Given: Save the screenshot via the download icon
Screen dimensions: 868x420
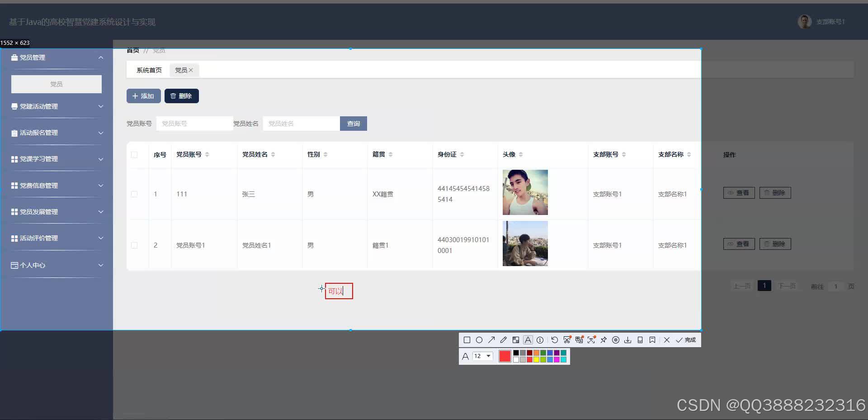Looking at the screenshot, I should [627, 340].
